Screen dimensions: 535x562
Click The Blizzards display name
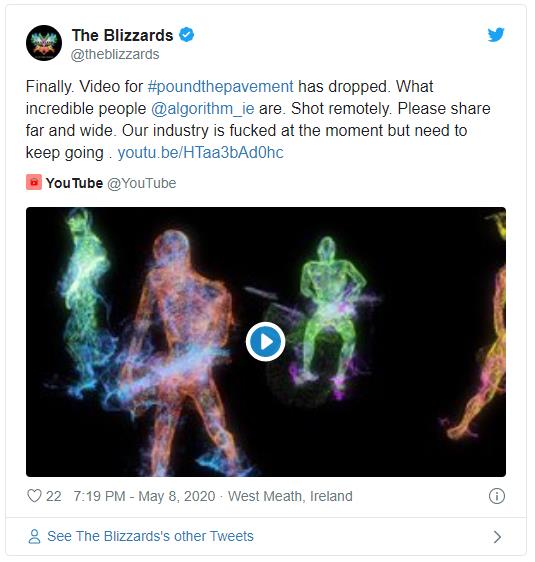(x=123, y=35)
